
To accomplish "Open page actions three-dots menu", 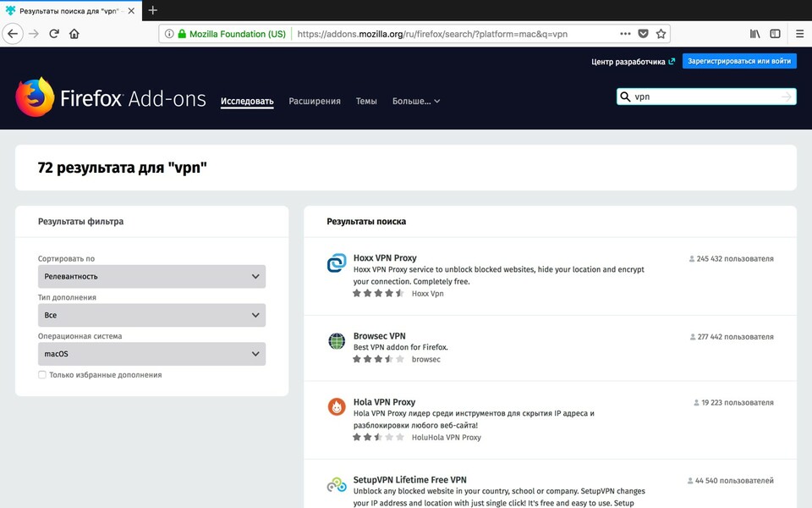I will [626, 34].
